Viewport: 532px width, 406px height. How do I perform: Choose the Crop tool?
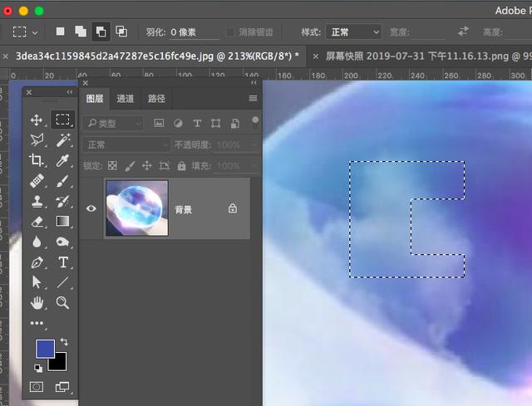pyautogui.click(x=37, y=160)
